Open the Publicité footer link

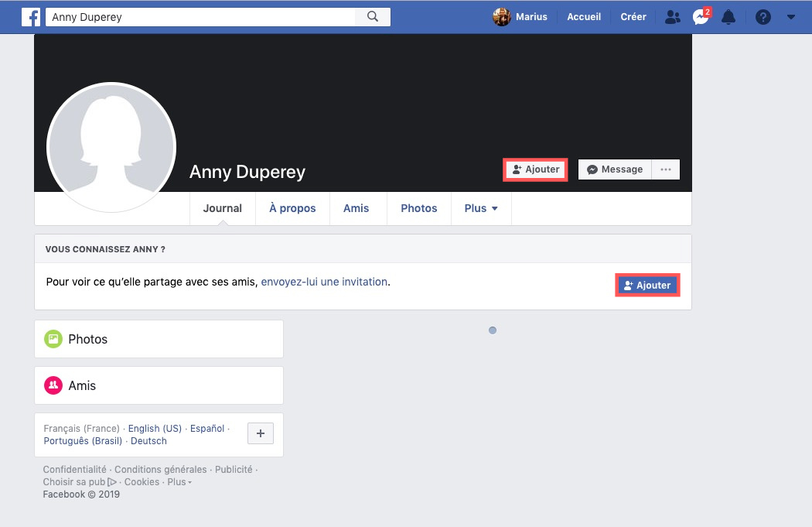point(234,470)
